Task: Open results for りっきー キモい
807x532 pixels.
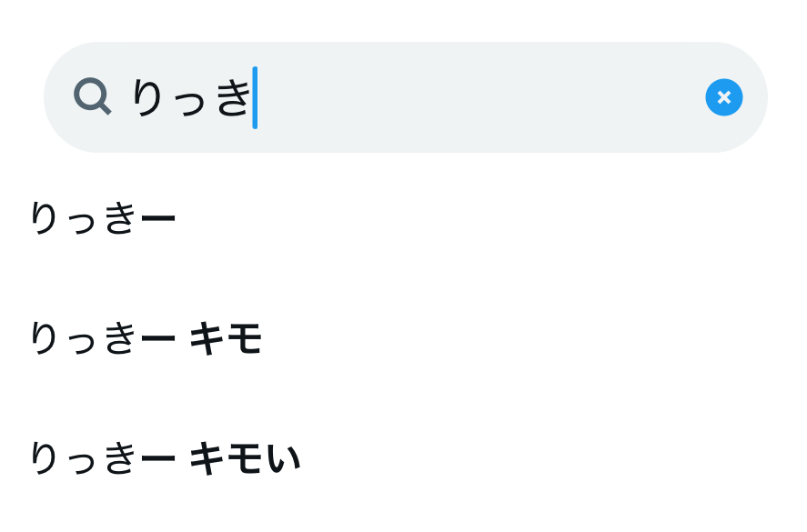Action: [x=165, y=458]
